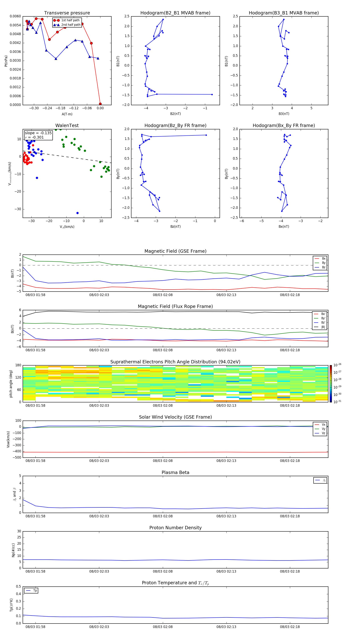This screenshot has width=351, height=644.
Task: Click the Vx legend entry in the velocity plot
Action: point(320,424)
